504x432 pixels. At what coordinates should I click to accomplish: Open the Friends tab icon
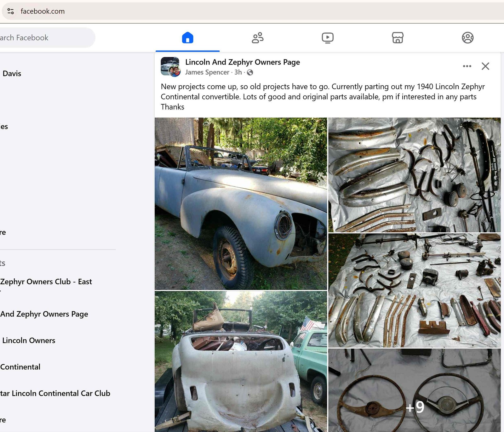(x=257, y=38)
